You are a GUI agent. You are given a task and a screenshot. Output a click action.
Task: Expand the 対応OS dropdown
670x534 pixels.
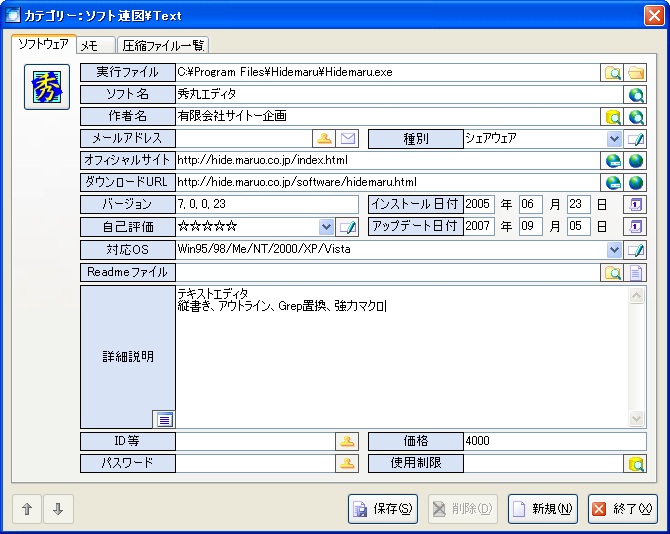point(614,250)
